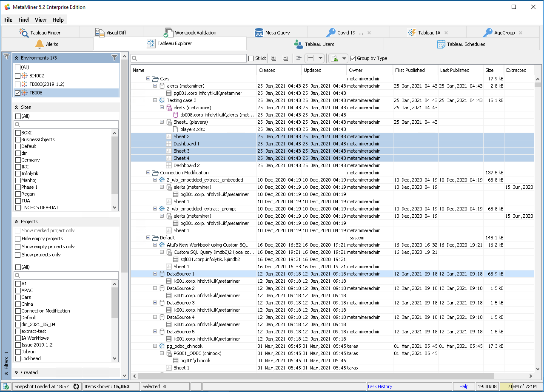The width and height of the screenshot is (544, 392).
Task: Switch to the Tableau Schedules tab
Action: point(461,44)
